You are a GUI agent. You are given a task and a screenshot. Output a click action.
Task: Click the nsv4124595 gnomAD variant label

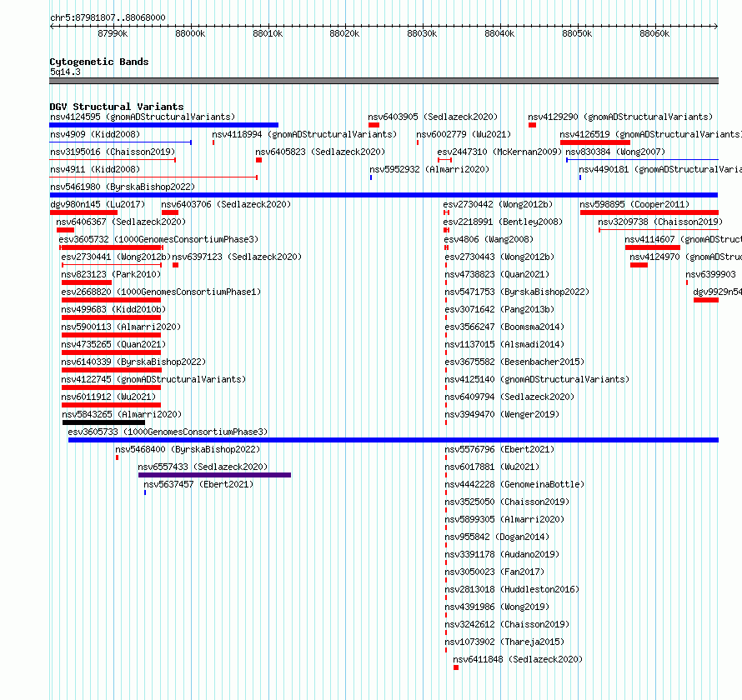[x=143, y=117]
